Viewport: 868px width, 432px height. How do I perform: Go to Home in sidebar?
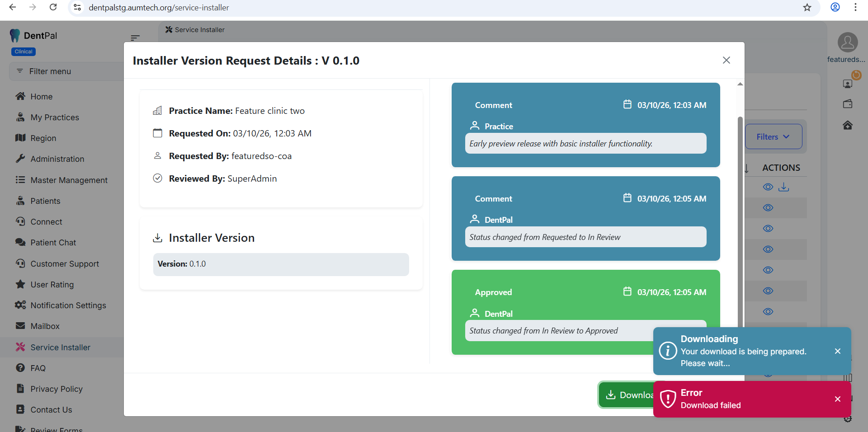coord(41,97)
